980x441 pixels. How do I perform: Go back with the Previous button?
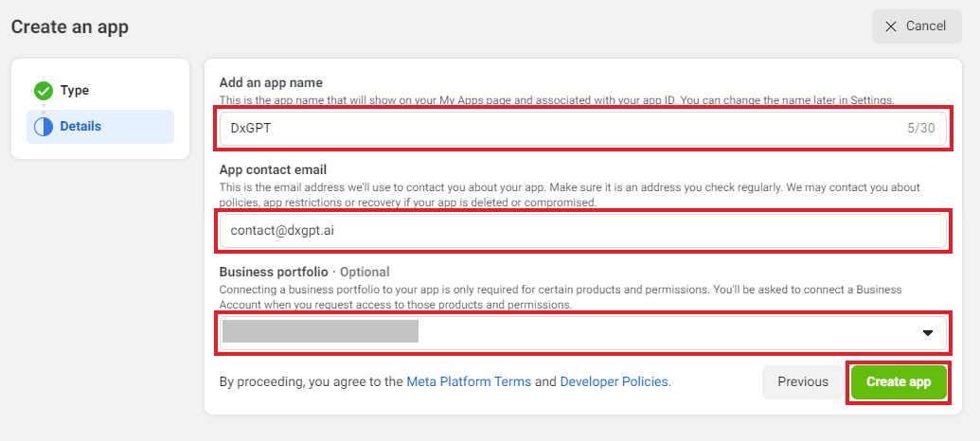802,382
